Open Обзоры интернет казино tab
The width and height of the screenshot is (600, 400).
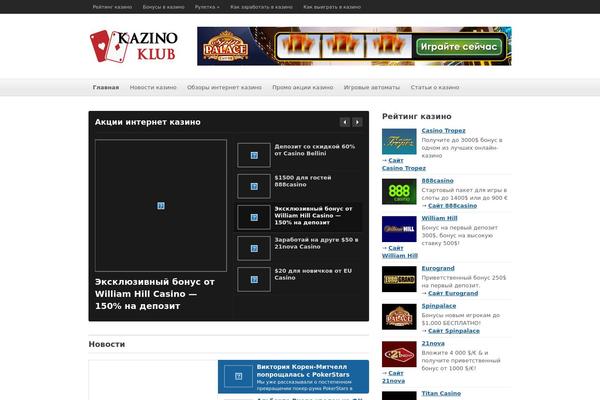coord(224,87)
